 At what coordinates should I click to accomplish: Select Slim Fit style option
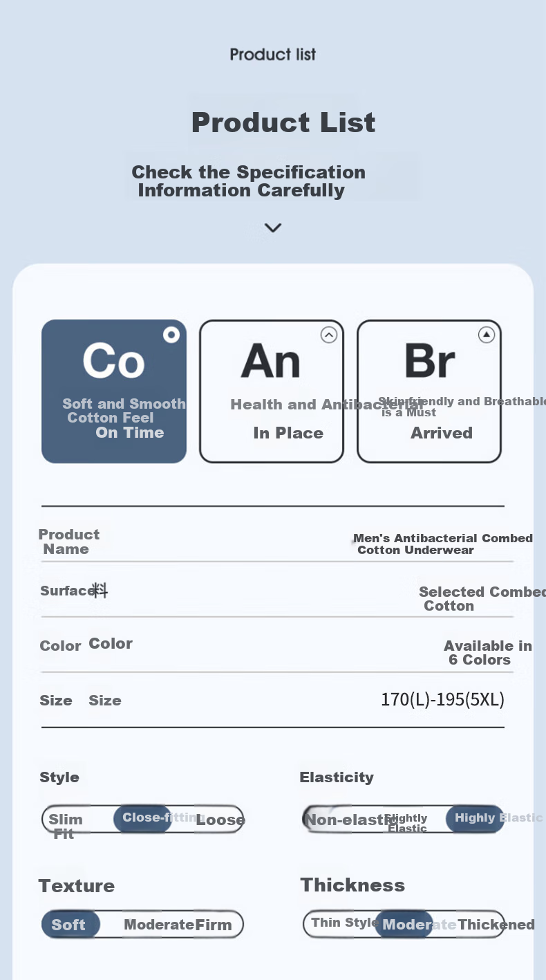[x=66, y=826]
